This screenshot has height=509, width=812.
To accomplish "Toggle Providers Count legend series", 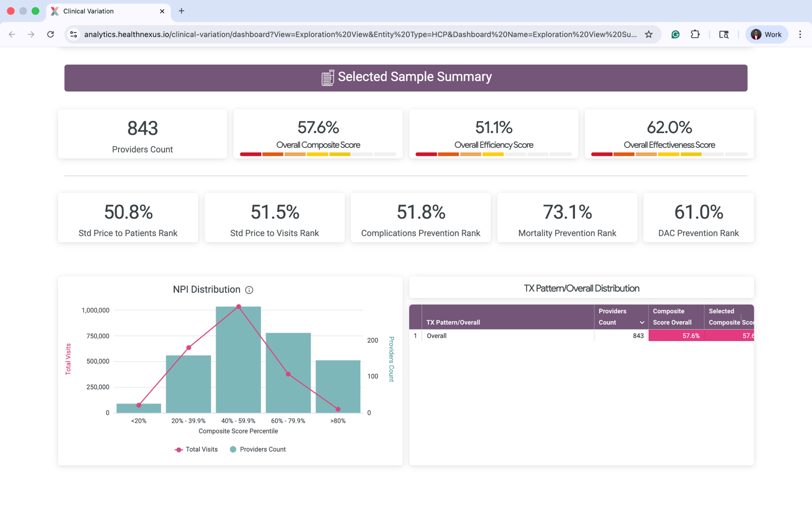I will click(258, 449).
